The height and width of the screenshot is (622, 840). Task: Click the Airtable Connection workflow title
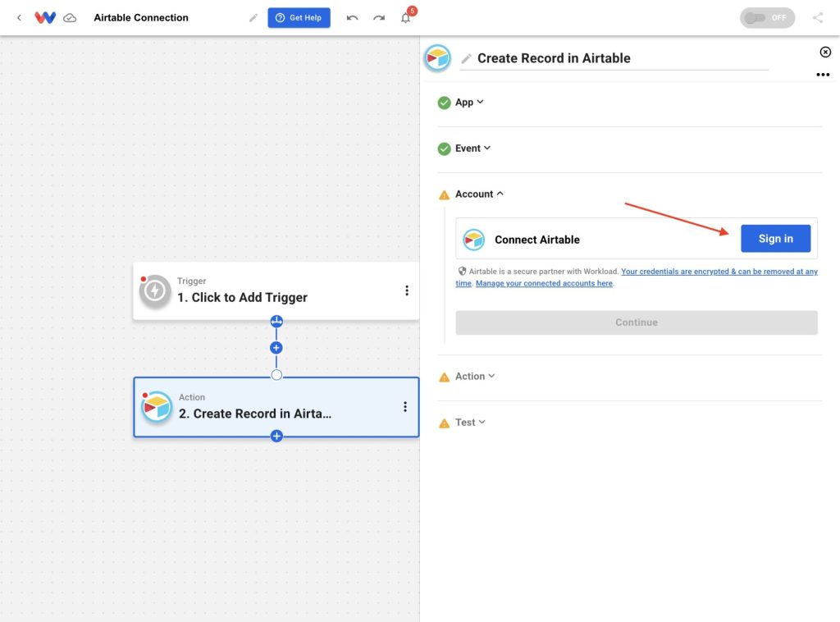click(x=141, y=18)
